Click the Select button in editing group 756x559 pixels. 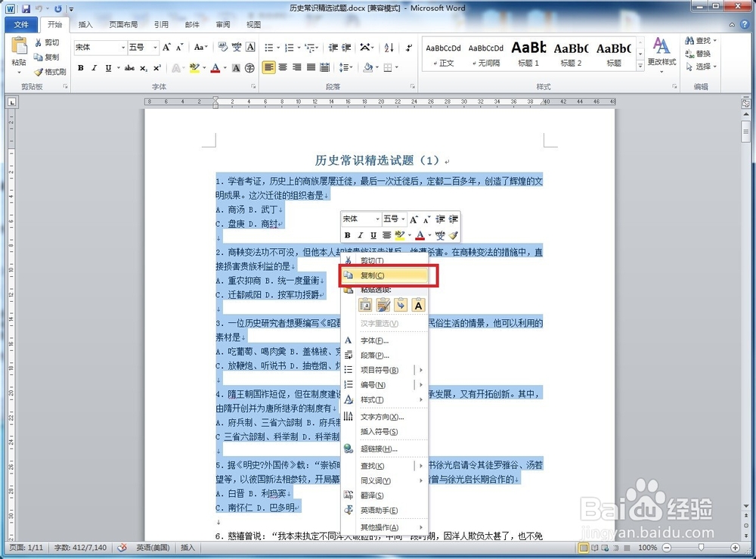pos(701,67)
